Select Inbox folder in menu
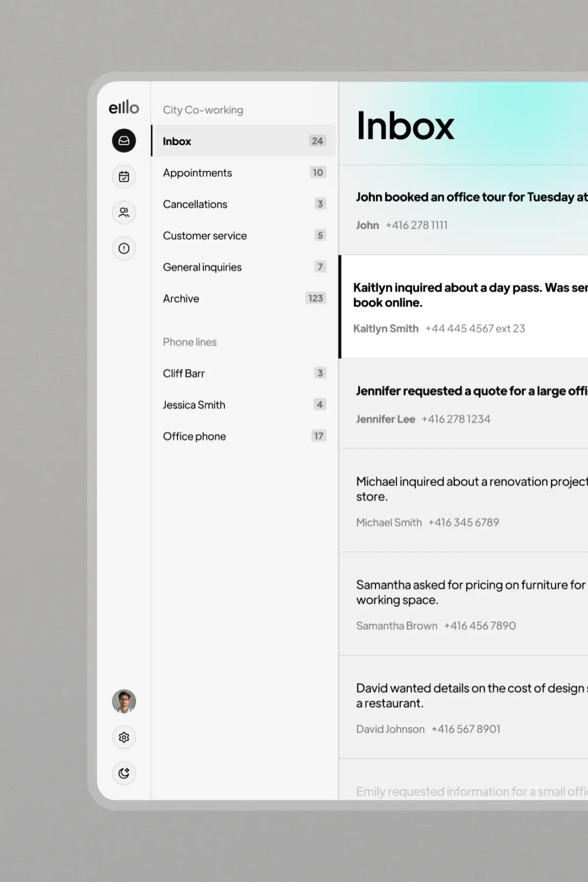 244,141
